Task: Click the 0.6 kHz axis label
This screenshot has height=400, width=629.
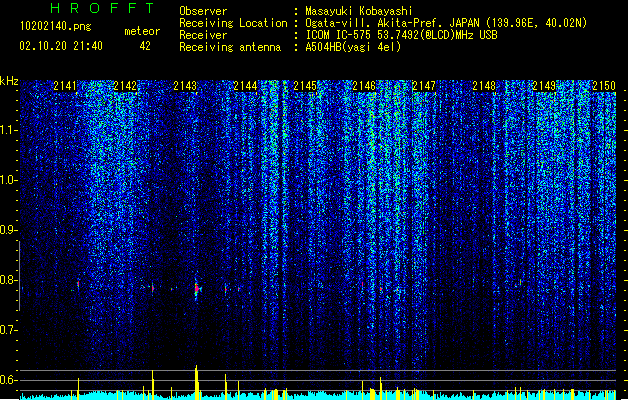Action: click(x=8, y=380)
